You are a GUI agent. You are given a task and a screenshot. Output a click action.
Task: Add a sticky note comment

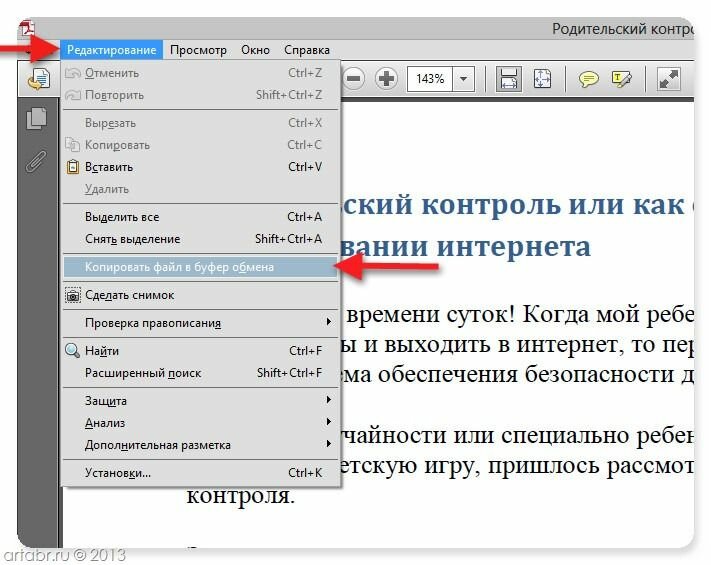(589, 79)
